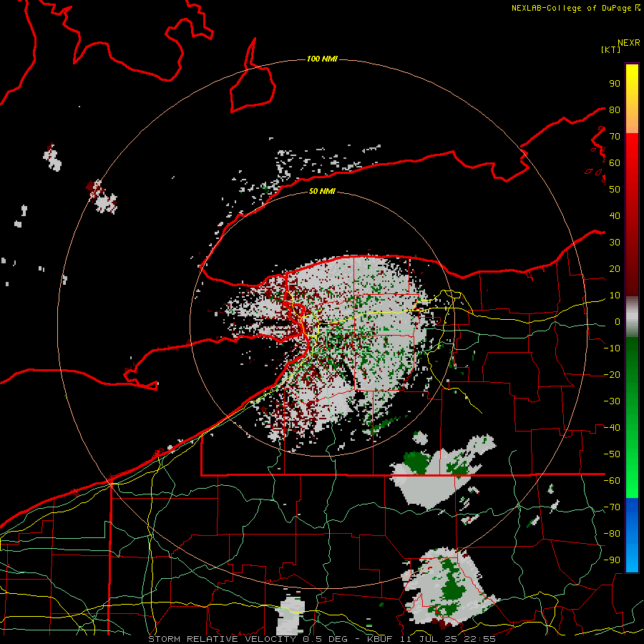Click the -40 knot scale label

612,428
